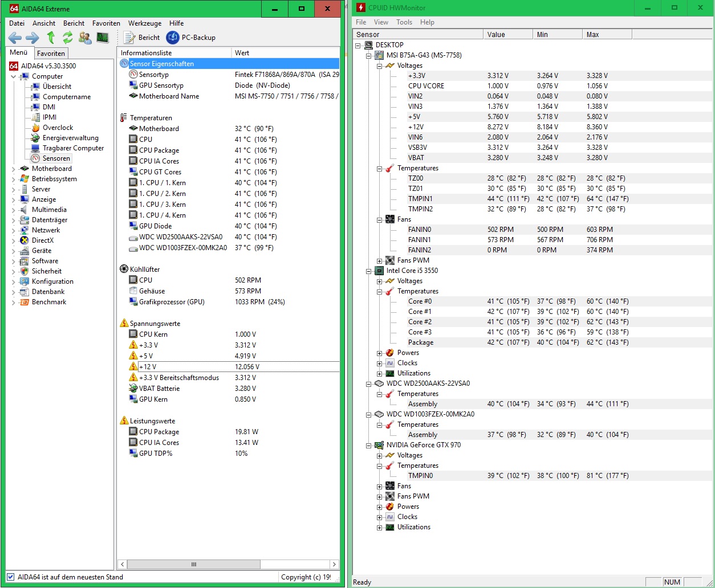The height and width of the screenshot is (588, 715).
Task: Select TMPIN1 row under MSI Temperatures
Action: click(533, 199)
